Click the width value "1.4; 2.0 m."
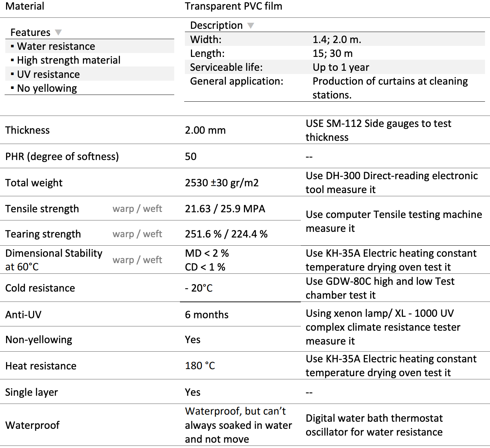Viewport: 490px width, 448px height. (337, 39)
